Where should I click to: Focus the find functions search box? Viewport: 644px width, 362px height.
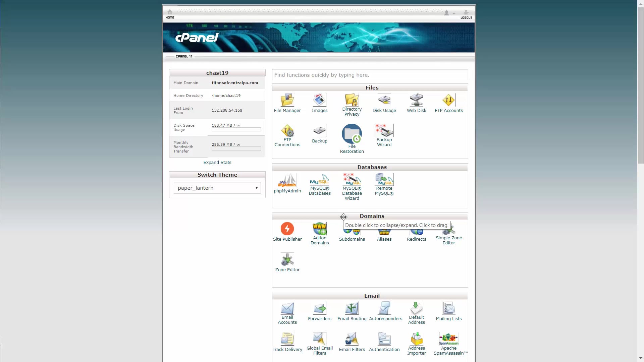click(x=370, y=75)
